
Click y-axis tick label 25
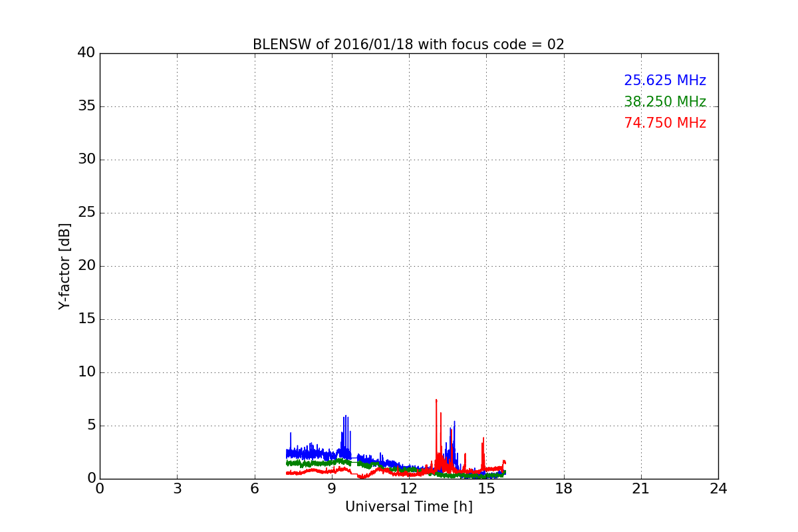point(86,213)
